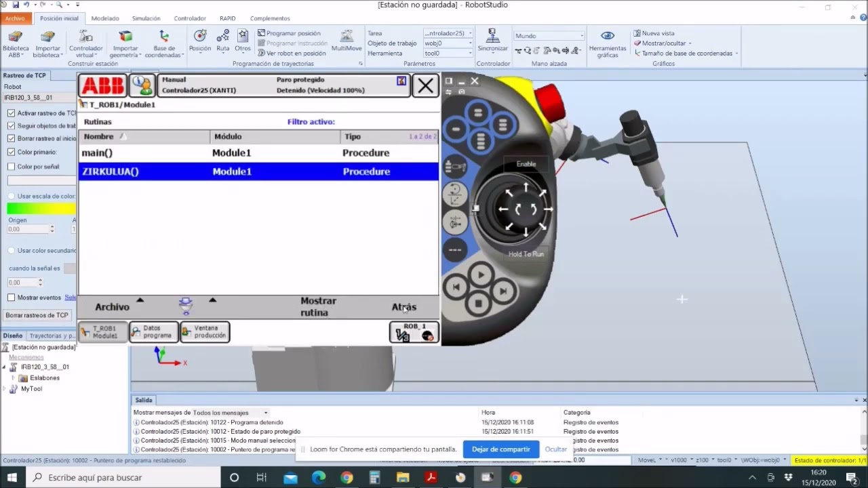
Task: Open Controlador virtual menu
Action: point(85,44)
